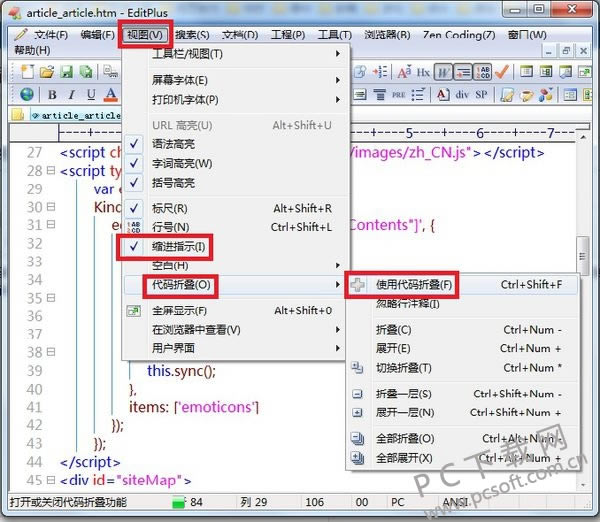
Task: Open the 编辑(E) menu
Action: pyautogui.click(x=98, y=35)
